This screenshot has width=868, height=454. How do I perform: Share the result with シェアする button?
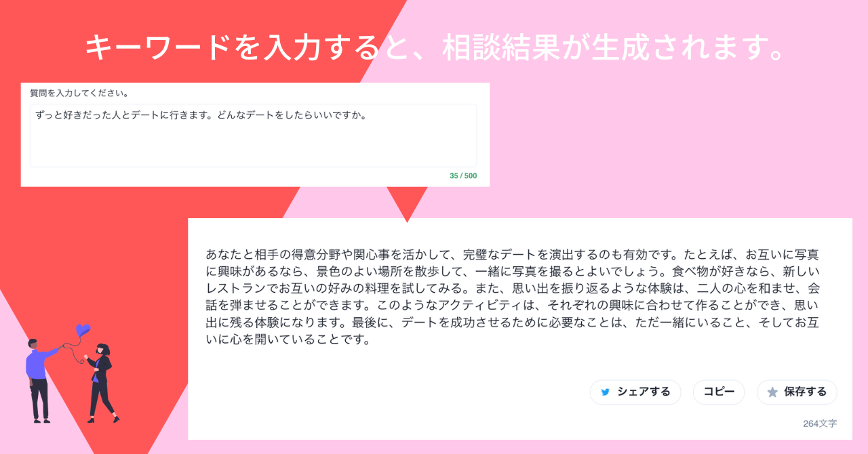635,392
